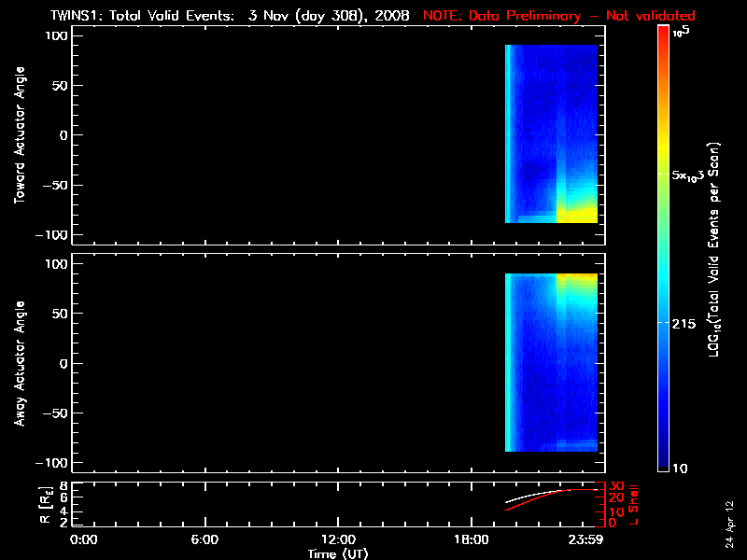Click the black dot in Away panel
The height and width of the screenshot is (560, 747).
pos(552,413)
